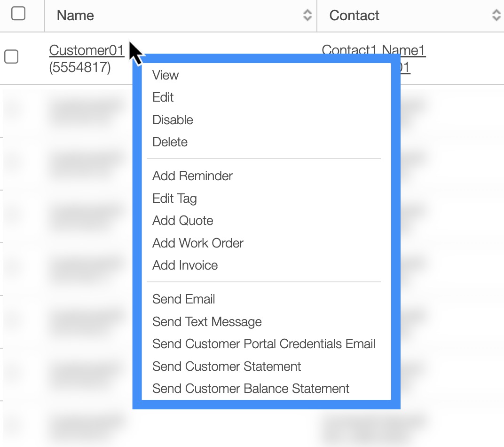Choose View from the context menu
This screenshot has height=447, width=504.
[x=165, y=75]
